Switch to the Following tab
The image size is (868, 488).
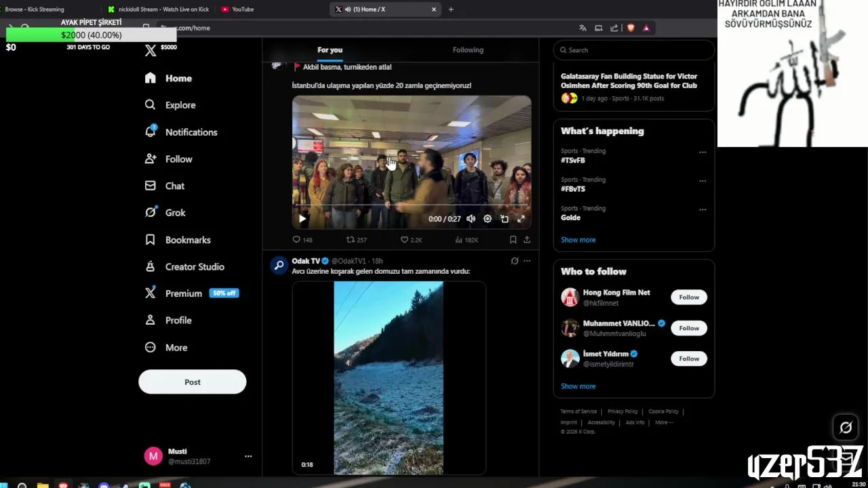point(468,49)
